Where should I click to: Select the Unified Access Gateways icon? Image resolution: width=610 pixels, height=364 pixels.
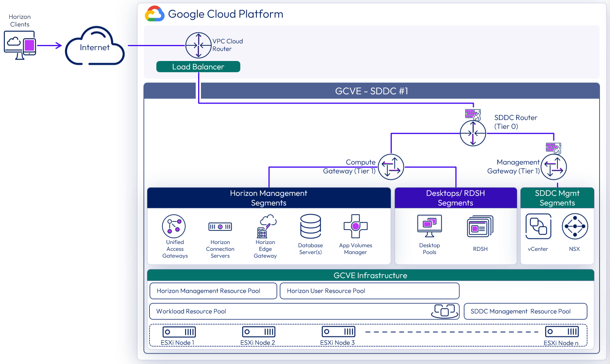click(x=174, y=226)
